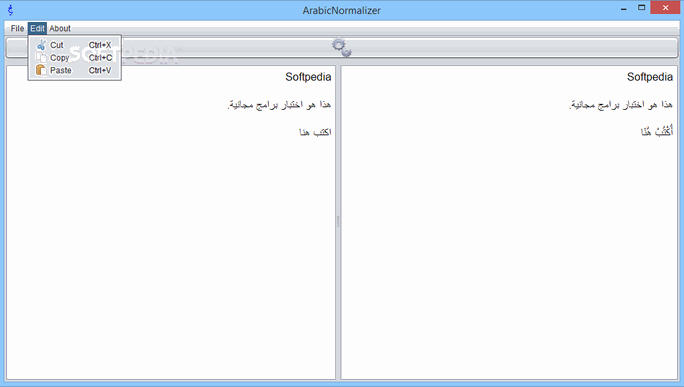Image resolution: width=684 pixels, height=387 pixels.
Task: Click the scissors Cut icon
Action: (x=41, y=45)
